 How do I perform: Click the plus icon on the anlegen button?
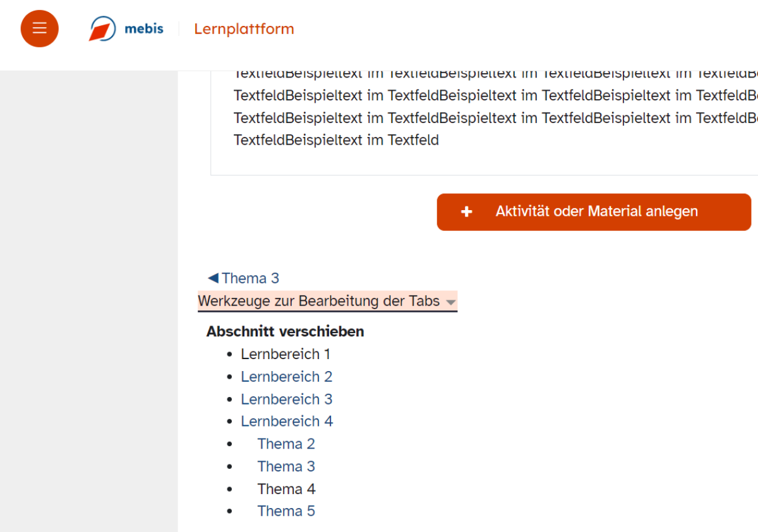click(x=466, y=211)
